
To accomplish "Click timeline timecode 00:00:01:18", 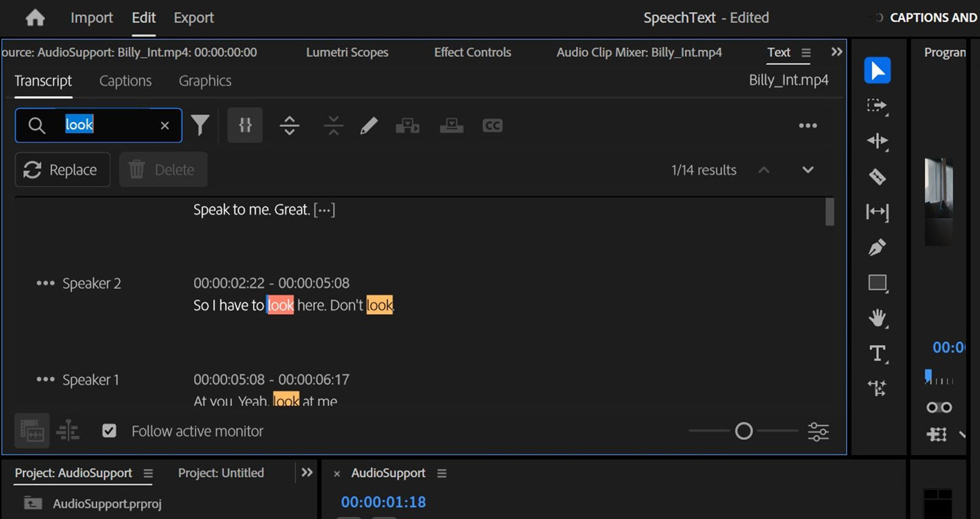I will (x=383, y=502).
